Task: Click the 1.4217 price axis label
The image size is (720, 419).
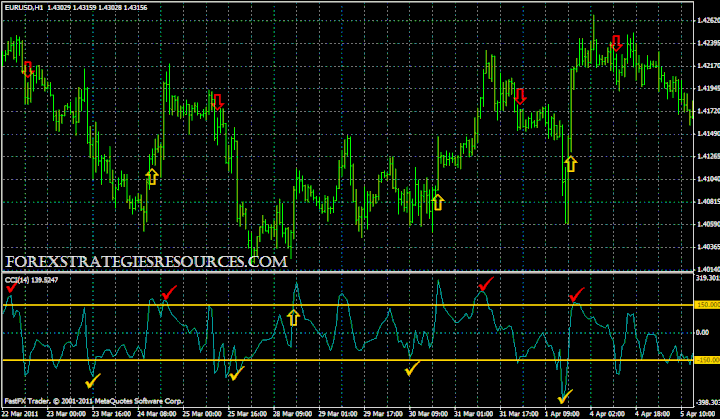Action: [708, 66]
